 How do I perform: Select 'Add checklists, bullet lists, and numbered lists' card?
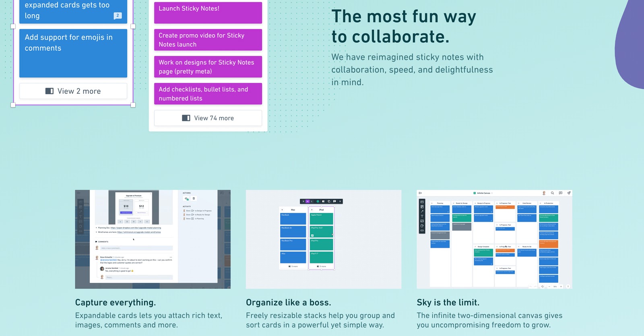click(x=208, y=94)
